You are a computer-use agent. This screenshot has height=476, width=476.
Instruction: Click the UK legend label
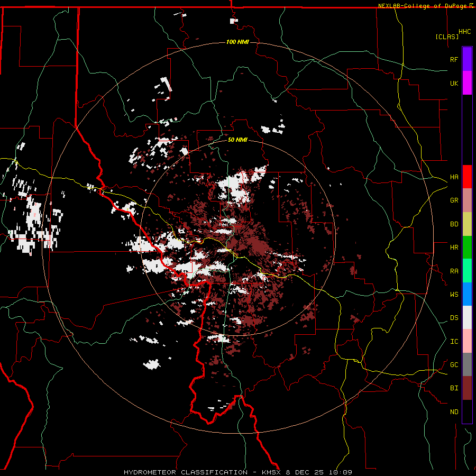coord(454,83)
